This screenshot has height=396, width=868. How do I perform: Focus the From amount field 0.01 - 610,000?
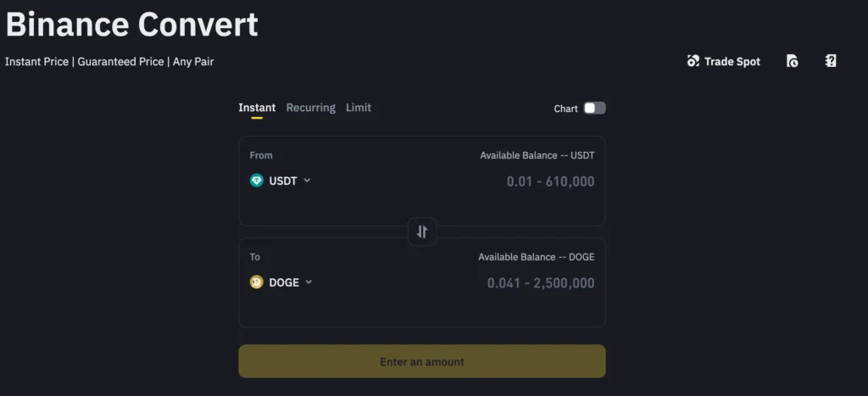(x=550, y=181)
